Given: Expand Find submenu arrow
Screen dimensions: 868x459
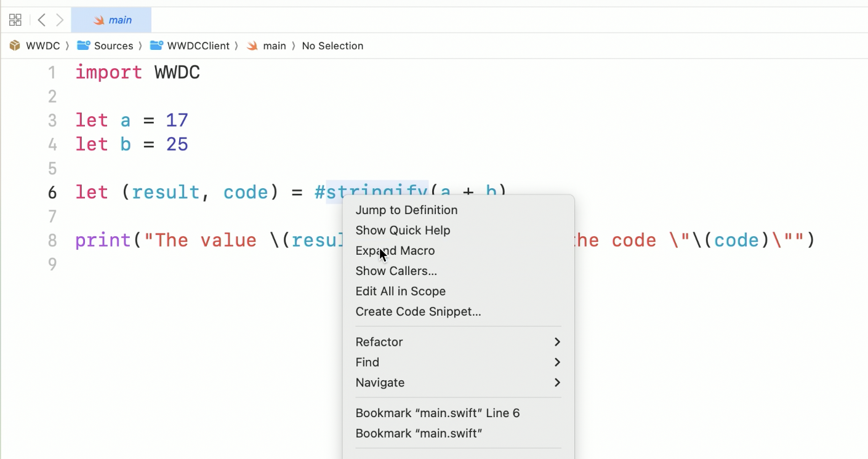Looking at the screenshot, I should pyautogui.click(x=557, y=362).
